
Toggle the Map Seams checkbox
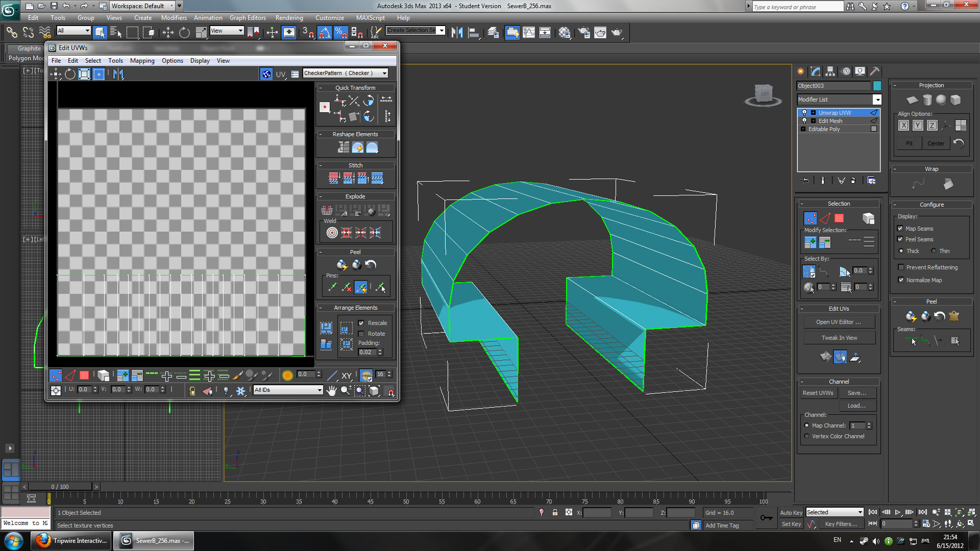tap(900, 229)
